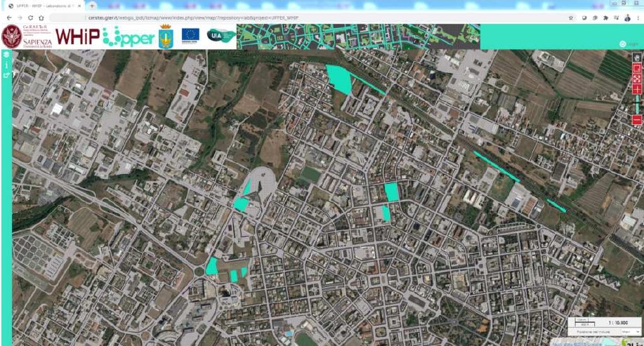Zoom out with the red minus button
This screenshot has width=644, height=346.
637,120
